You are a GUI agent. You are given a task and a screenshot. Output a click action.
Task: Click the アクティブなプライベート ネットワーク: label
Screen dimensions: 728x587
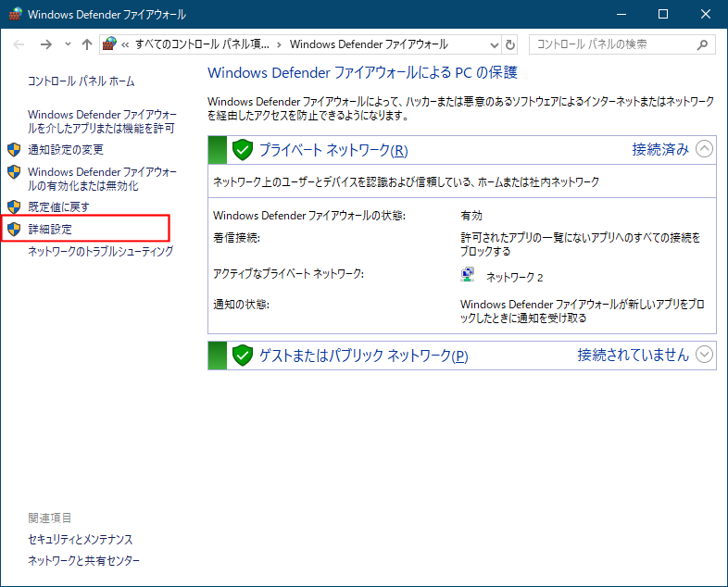[x=288, y=274]
